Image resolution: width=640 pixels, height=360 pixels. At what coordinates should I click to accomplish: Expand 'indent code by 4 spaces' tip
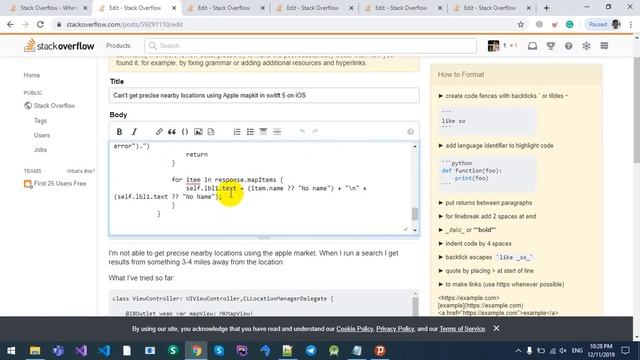pyautogui.click(x=475, y=244)
